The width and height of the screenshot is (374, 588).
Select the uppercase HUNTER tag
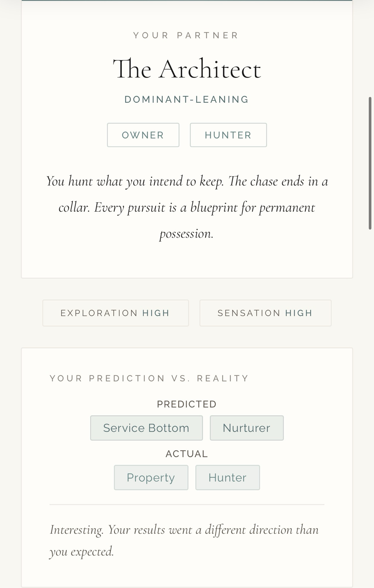pyautogui.click(x=228, y=135)
